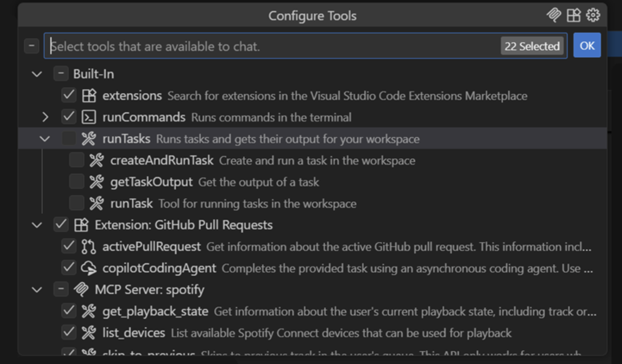Collapse the MCP Server spotify section
The height and width of the screenshot is (364, 622).
[x=37, y=289]
